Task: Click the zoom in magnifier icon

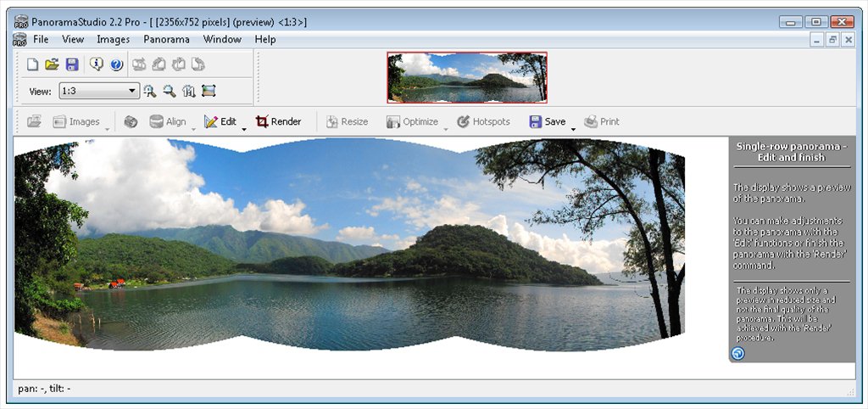Action: (x=150, y=91)
